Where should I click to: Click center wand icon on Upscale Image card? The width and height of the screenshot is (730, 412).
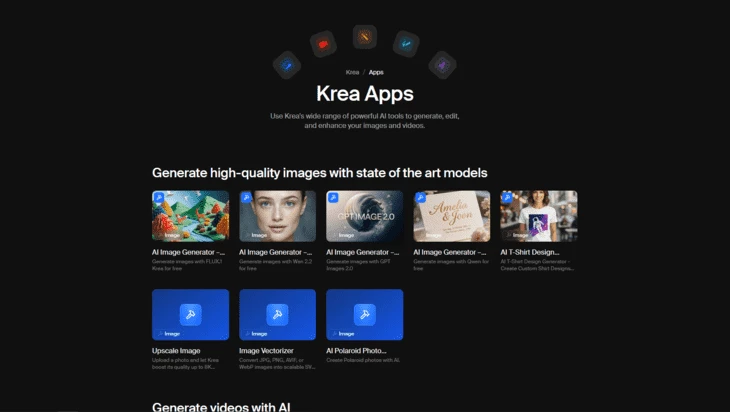(x=190, y=315)
